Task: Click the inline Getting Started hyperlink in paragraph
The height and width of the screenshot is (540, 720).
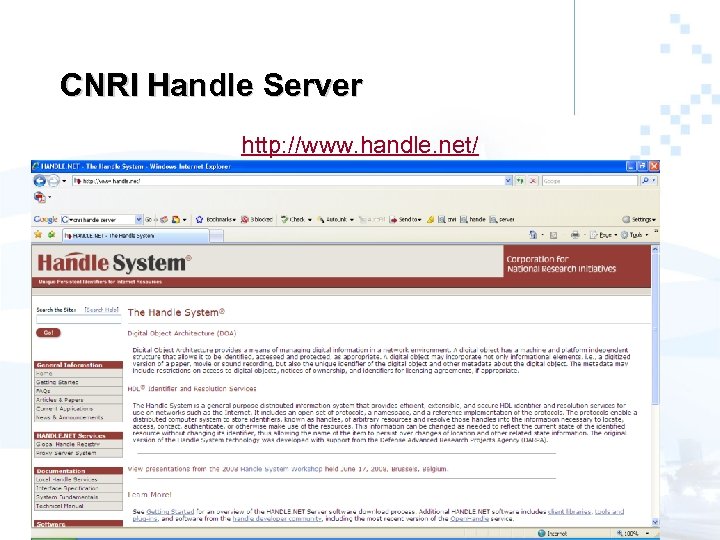Action: point(170,511)
